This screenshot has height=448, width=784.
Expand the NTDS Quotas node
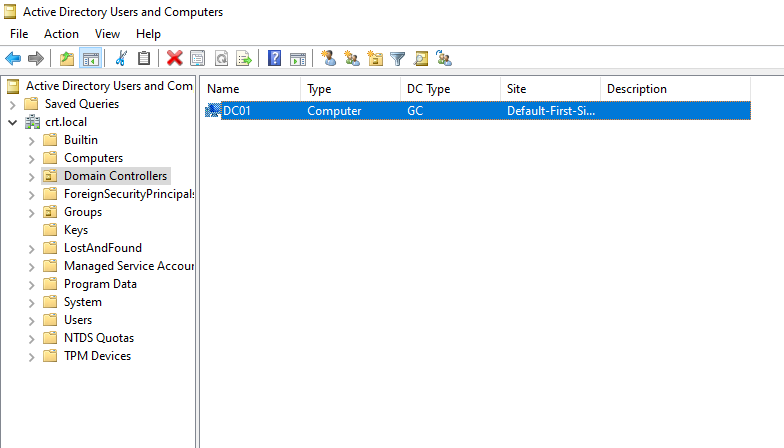tap(32, 338)
